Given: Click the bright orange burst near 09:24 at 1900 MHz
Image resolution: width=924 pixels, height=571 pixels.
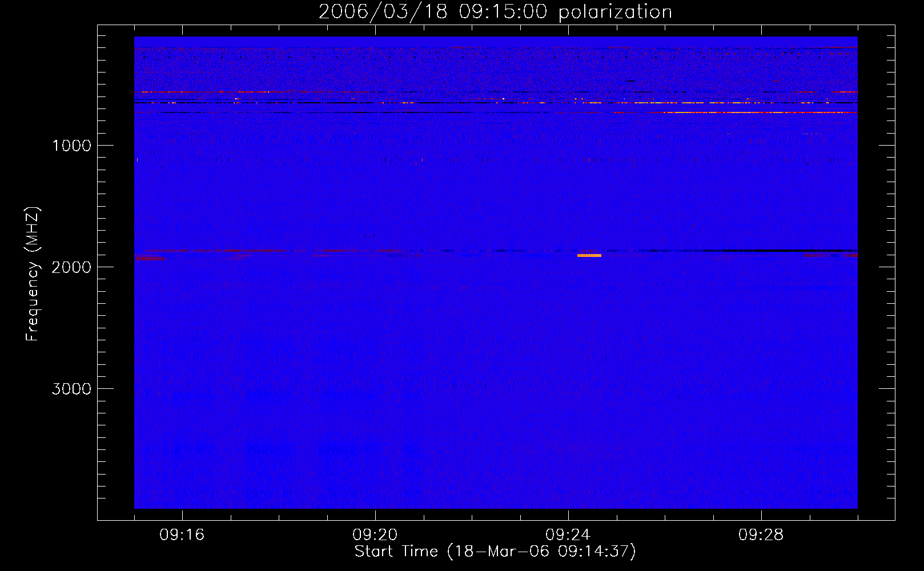Looking at the screenshot, I should tap(589, 255).
